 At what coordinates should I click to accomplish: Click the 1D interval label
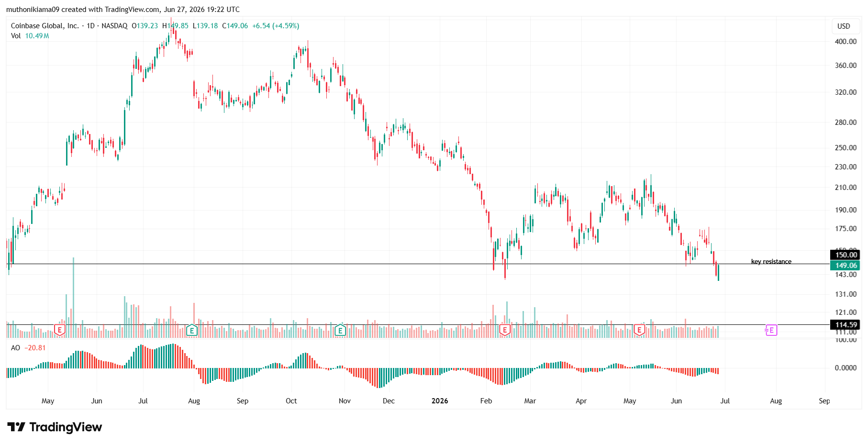pos(90,26)
